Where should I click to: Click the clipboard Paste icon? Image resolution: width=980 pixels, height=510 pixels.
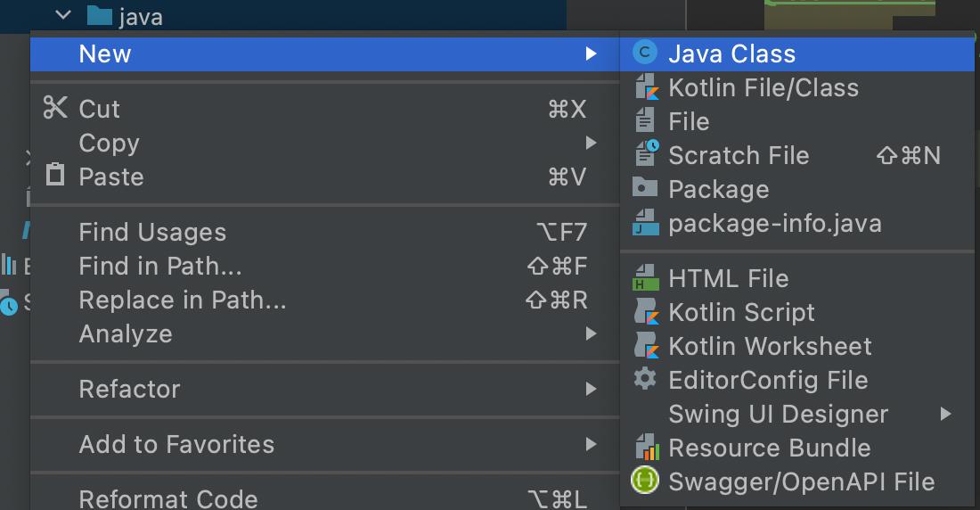click(55, 175)
